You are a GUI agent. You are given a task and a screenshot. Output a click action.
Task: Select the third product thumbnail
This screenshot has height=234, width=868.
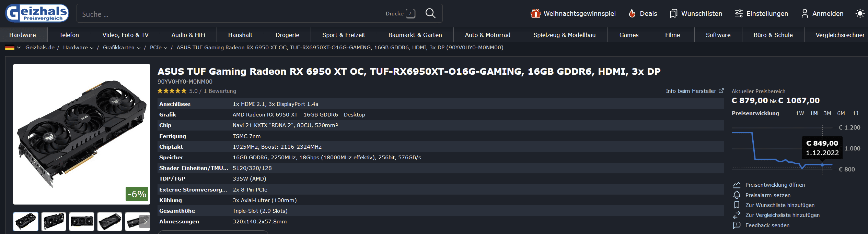pyautogui.click(x=82, y=221)
